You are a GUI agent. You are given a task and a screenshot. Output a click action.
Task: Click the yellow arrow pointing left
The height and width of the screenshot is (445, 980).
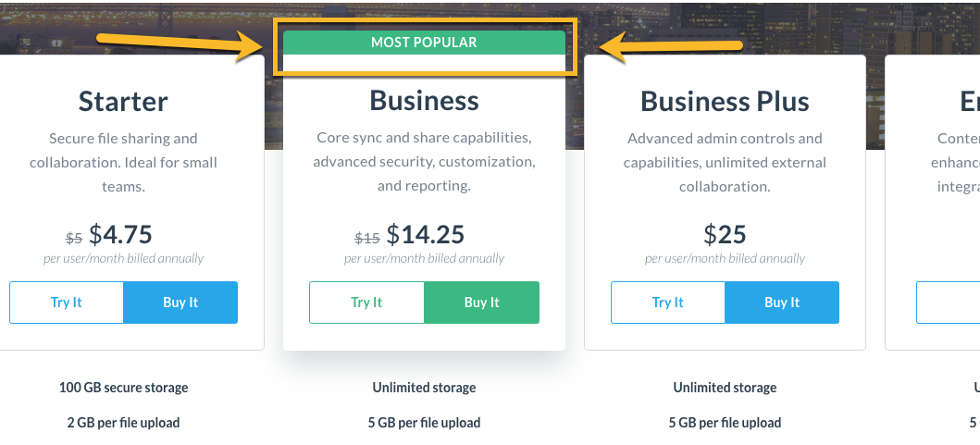point(671,46)
